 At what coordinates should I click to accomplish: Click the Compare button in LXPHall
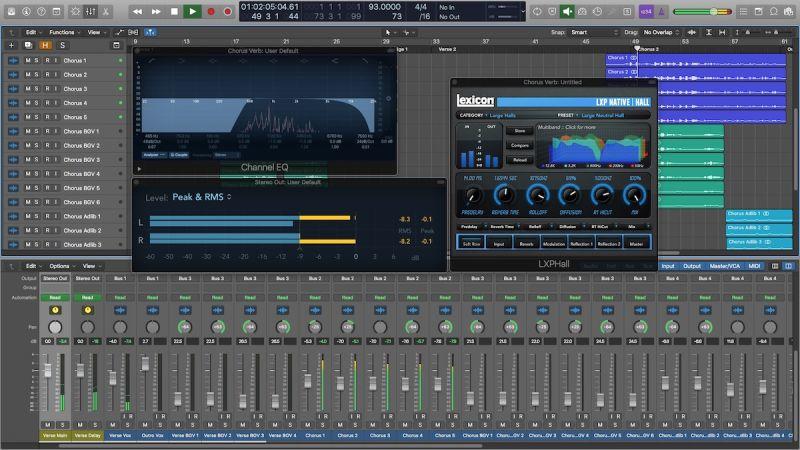[x=519, y=145]
